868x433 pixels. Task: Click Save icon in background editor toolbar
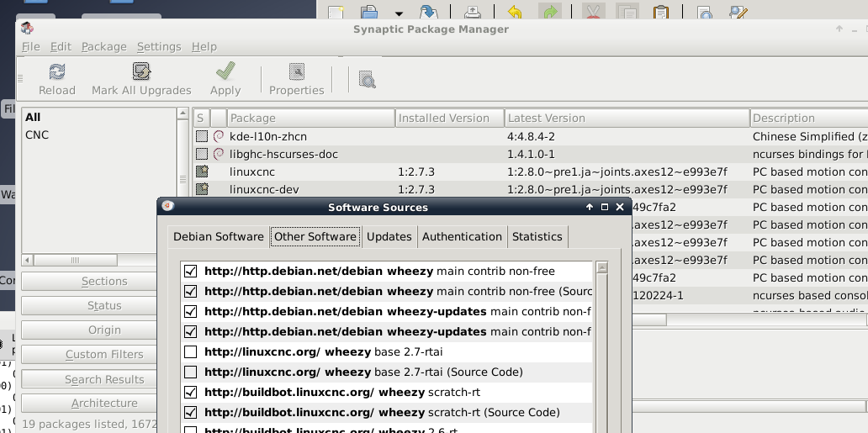click(x=428, y=12)
